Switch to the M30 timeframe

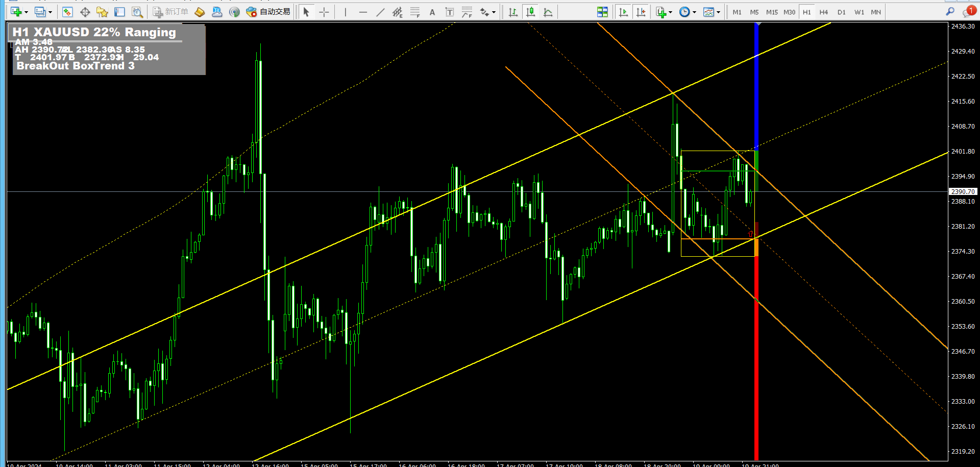click(789, 12)
